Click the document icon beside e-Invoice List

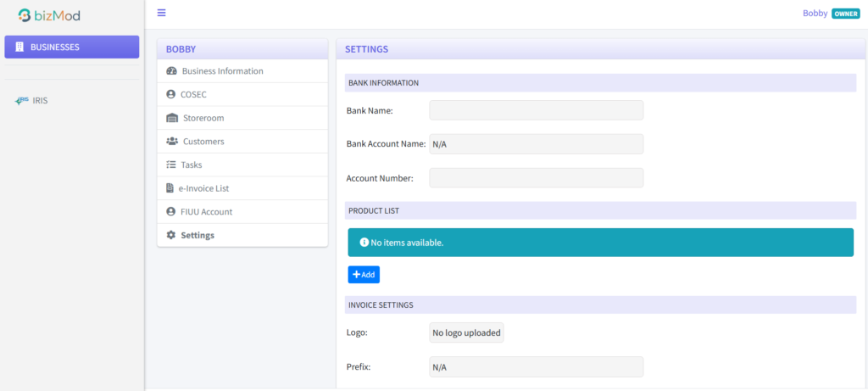pos(170,188)
